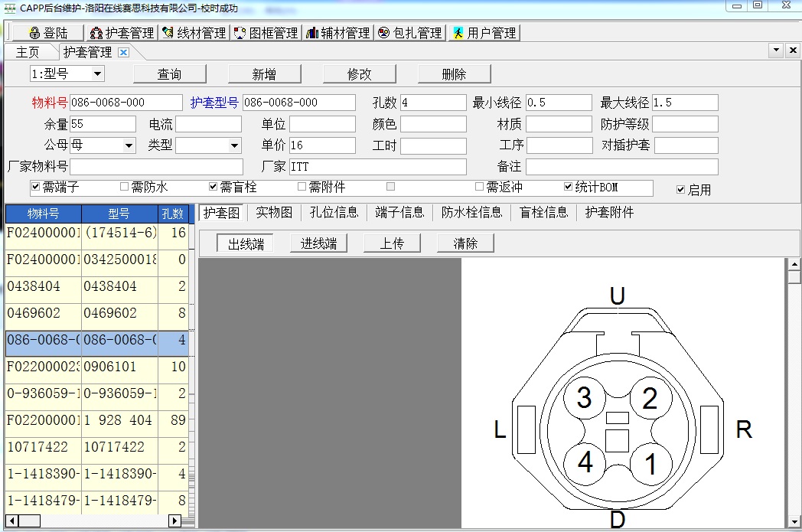Click the table's right scroll arrow

click(175, 521)
